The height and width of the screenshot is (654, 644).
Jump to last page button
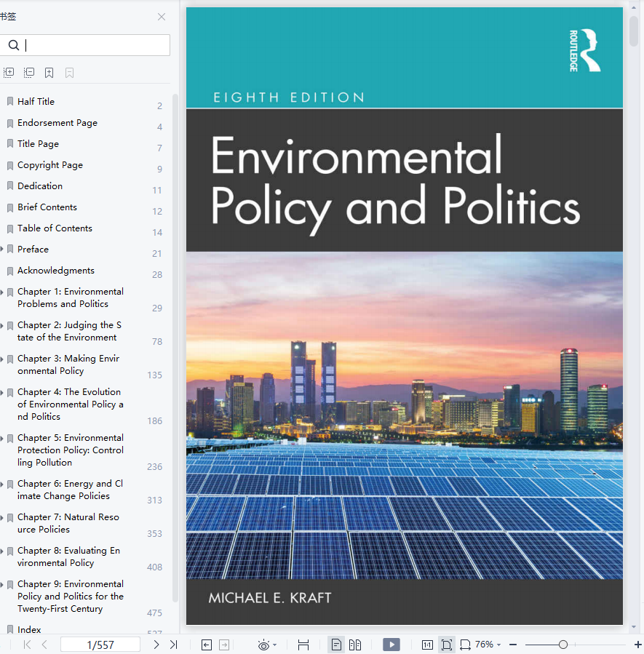coord(173,645)
